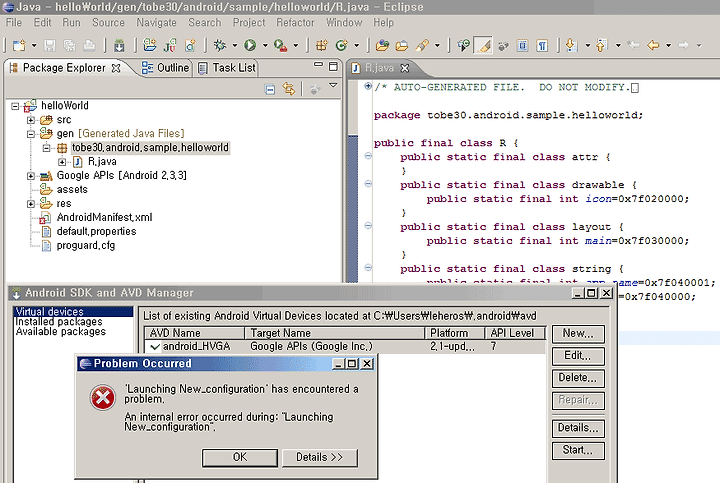The height and width of the screenshot is (483, 720).
Task: Toggle Link with Editor in Package Explorer
Action: (x=289, y=89)
